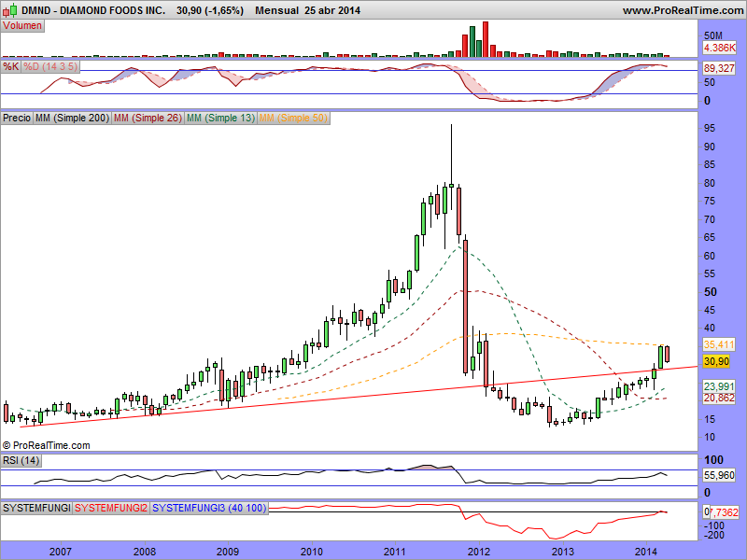Screen dimensions: 747x560
Task: Click the stochastic value 89,327
Action: [x=719, y=68]
